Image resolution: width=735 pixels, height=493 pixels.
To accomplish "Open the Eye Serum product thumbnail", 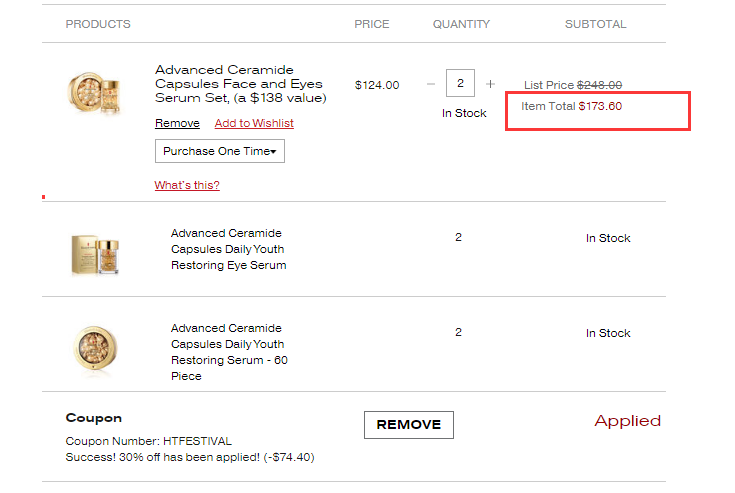I will pos(95,254).
